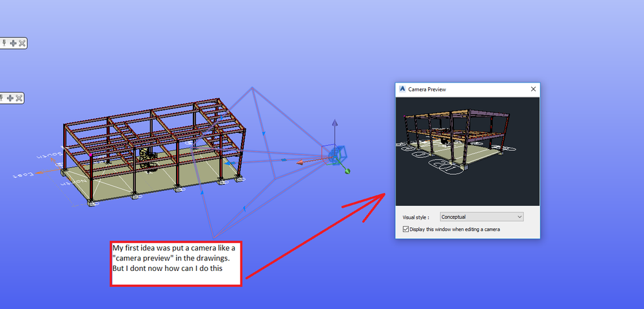644x309 pixels.
Task: Click the Camera Preview title bar text
Action: (427, 89)
